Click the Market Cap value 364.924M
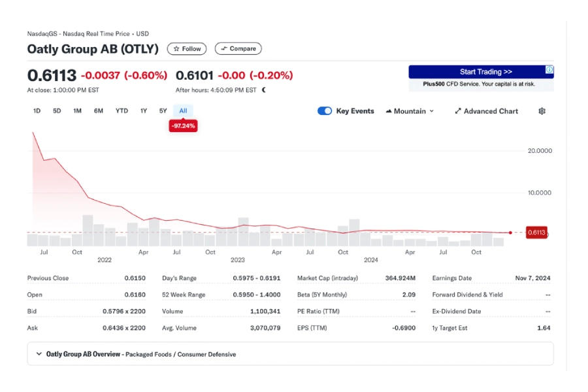Screen dimensions: 588x392 [x=400, y=278]
